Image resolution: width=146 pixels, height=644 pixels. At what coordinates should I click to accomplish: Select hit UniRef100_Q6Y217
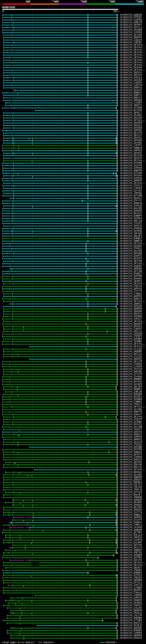(131, 135)
